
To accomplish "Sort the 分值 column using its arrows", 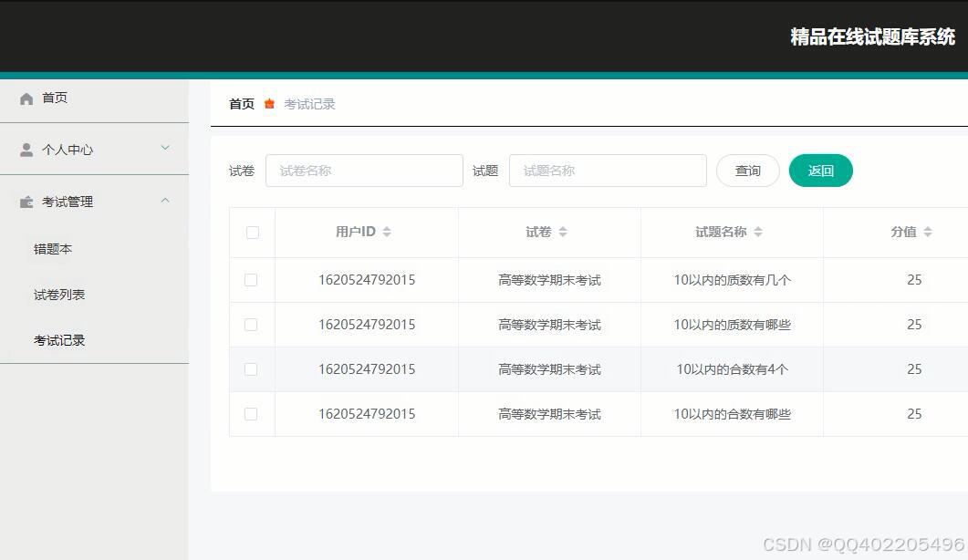I will [x=927, y=231].
